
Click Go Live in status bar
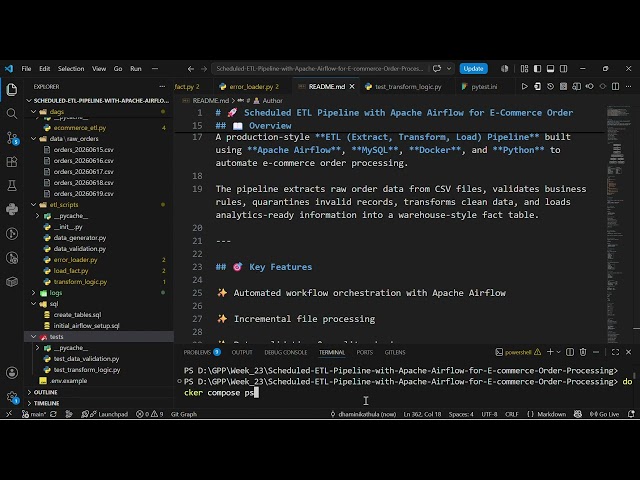click(604, 414)
